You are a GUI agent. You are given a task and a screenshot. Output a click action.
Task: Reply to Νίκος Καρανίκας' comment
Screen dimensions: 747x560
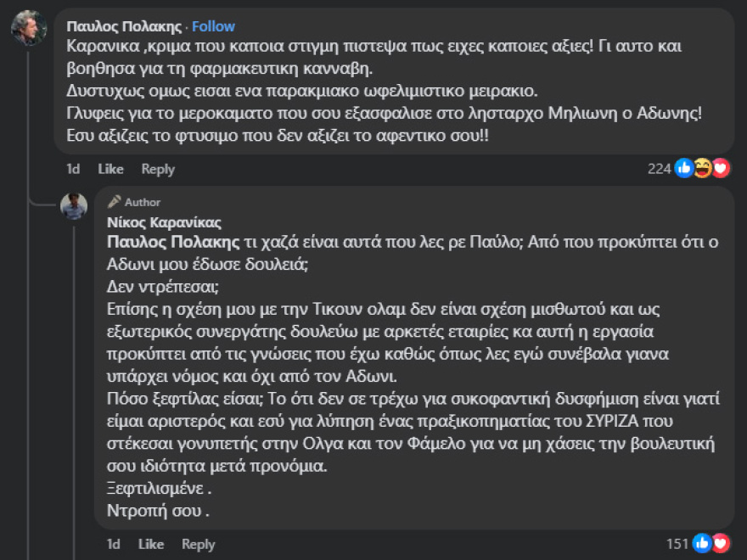pos(199,544)
